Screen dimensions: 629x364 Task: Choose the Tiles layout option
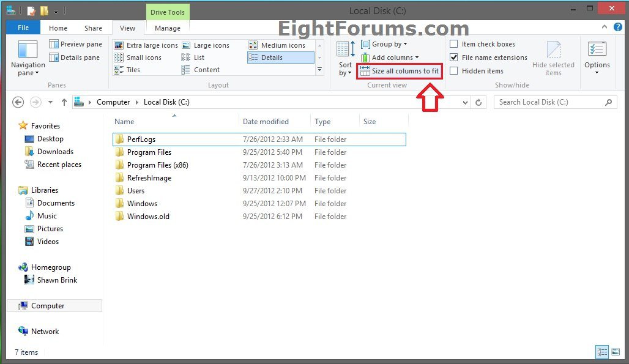coord(119,70)
